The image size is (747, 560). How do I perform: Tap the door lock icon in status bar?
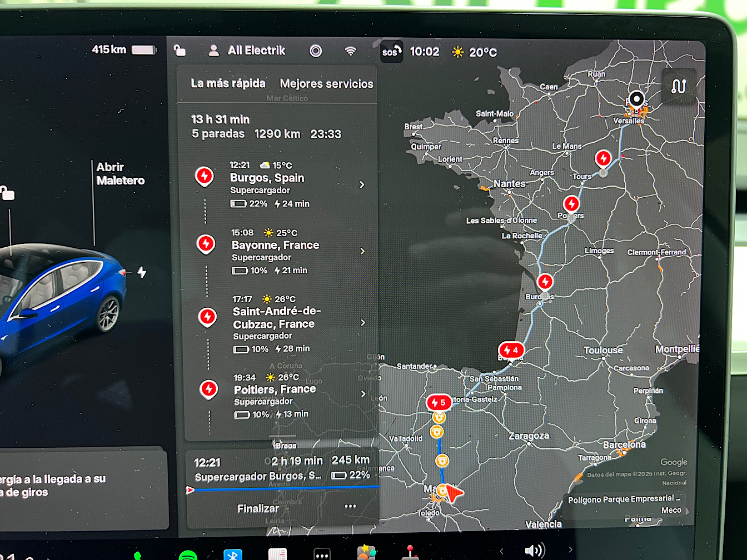(180, 51)
